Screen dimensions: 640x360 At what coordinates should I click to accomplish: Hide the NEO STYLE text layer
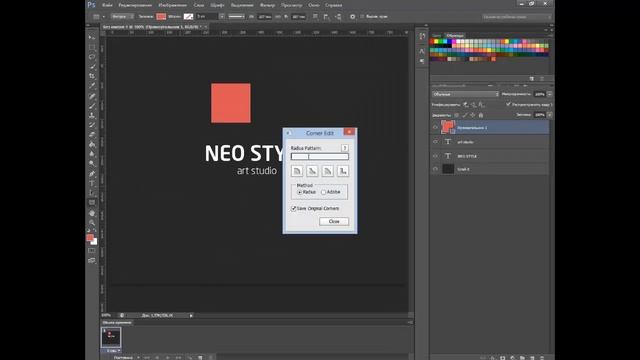coord(435,156)
